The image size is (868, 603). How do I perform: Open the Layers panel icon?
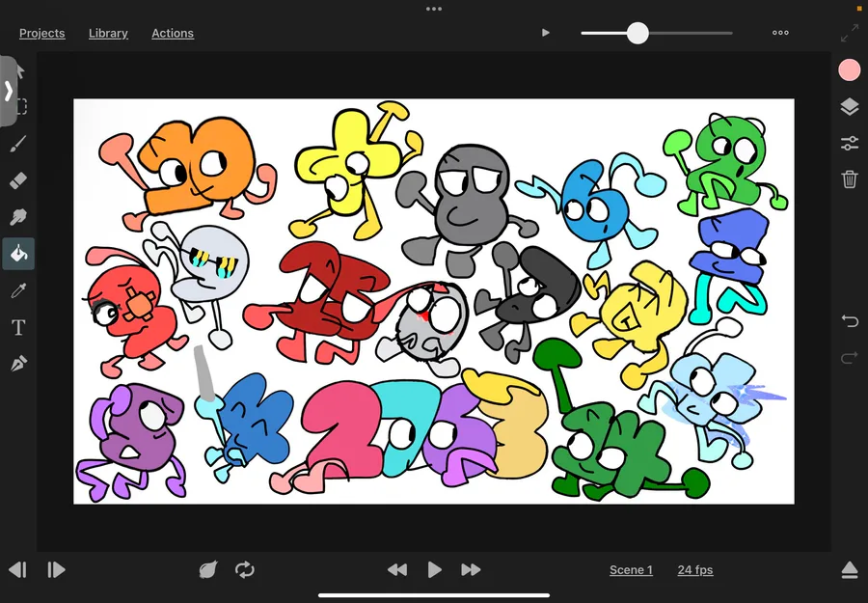click(849, 106)
